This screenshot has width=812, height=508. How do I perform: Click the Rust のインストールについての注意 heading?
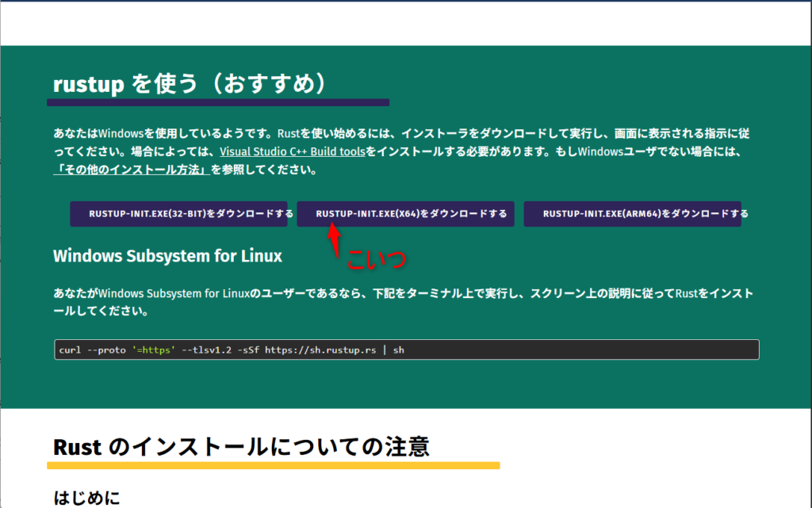(x=241, y=447)
